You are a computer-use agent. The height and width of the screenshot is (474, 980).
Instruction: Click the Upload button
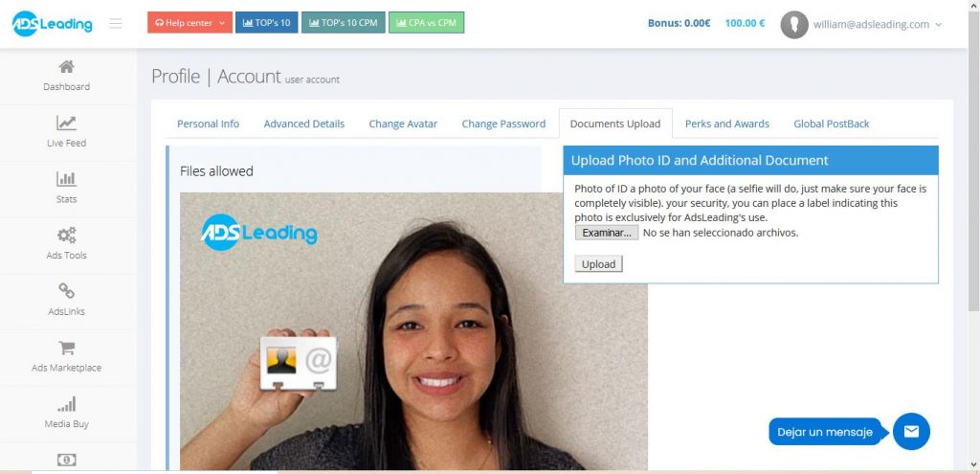pyautogui.click(x=599, y=264)
